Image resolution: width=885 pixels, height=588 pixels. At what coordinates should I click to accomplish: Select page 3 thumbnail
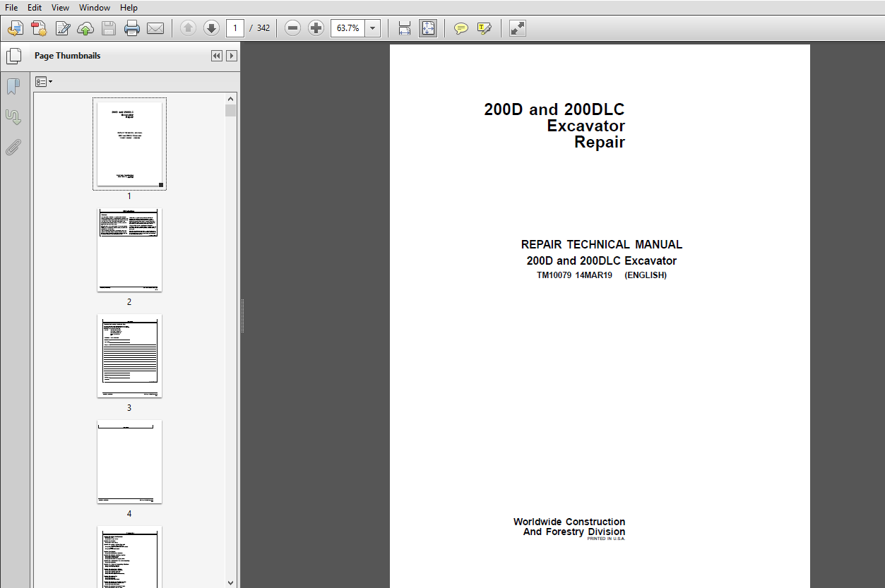[x=129, y=356]
